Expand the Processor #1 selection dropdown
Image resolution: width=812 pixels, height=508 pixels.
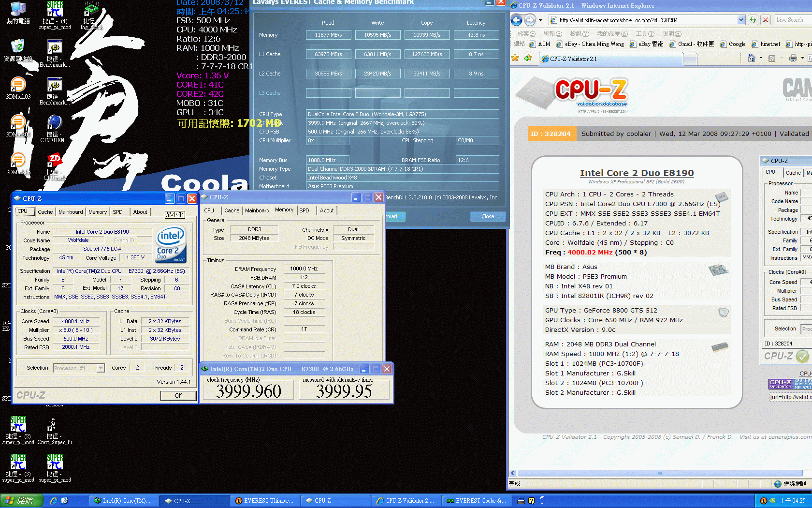(x=101, y=368)
